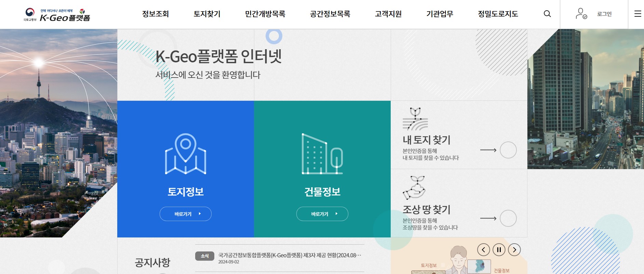Viewport: 644px width, 274px height.
Task: Click the 토지정보 tile title
Action: click(x=186, y=192)
